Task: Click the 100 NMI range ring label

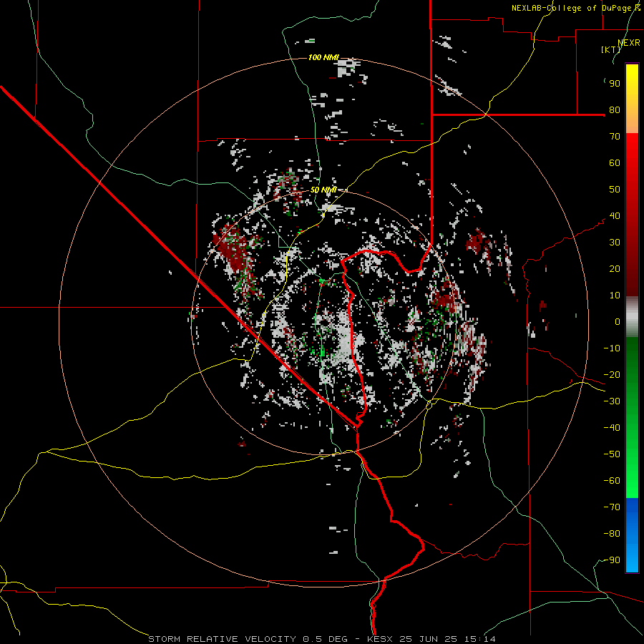Action: (x=323, y=57)
